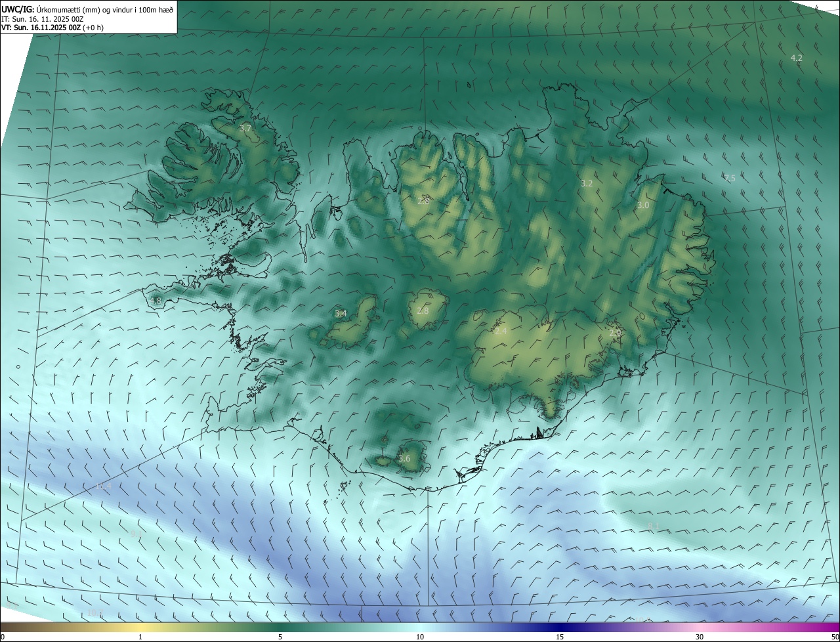
Task: Click the 8.1 value over the southeastern sea
Action: [653, 526]
